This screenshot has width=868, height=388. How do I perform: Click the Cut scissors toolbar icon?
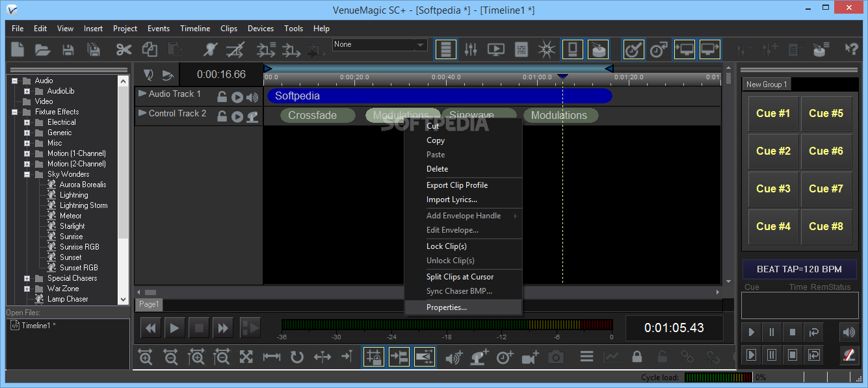click(x=124, y=49)
